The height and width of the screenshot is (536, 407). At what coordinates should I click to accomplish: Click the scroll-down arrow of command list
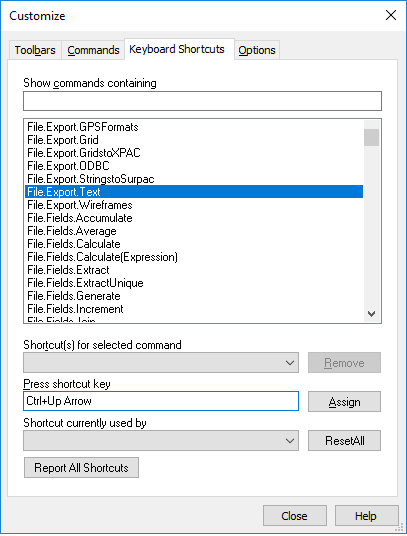click(371, 313)
